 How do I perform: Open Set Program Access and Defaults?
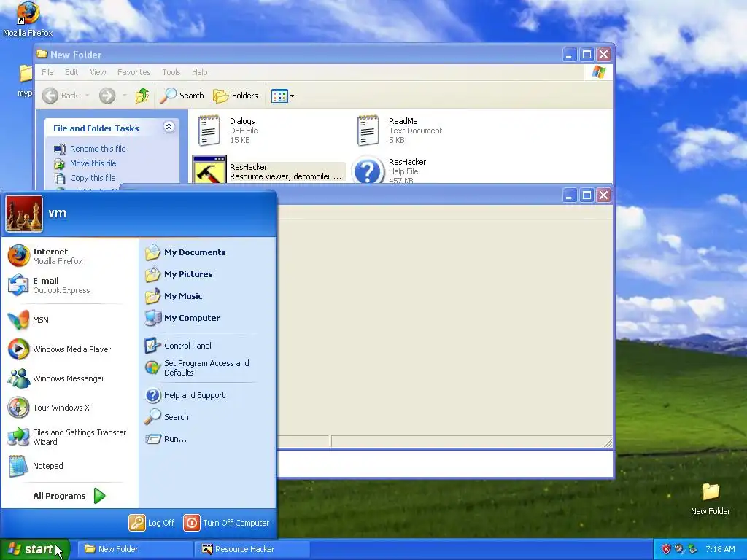[197, 367]
